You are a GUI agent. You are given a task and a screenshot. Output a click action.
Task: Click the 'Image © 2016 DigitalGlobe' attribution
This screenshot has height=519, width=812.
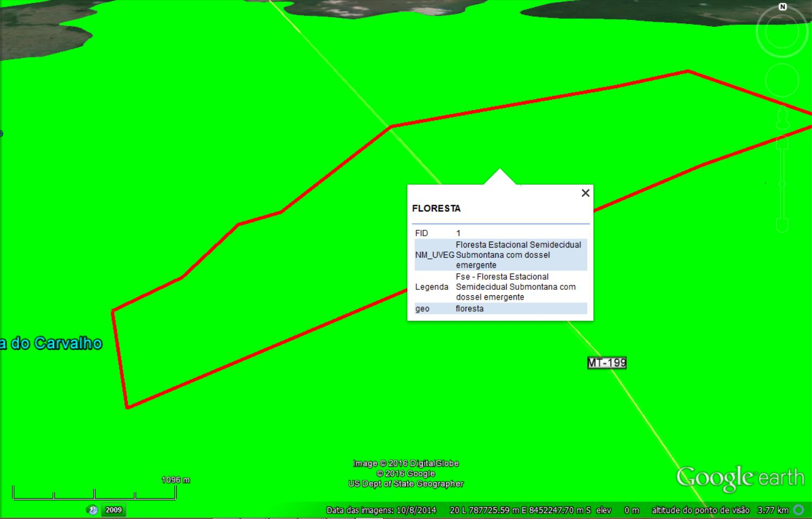[x=406, y=463]
